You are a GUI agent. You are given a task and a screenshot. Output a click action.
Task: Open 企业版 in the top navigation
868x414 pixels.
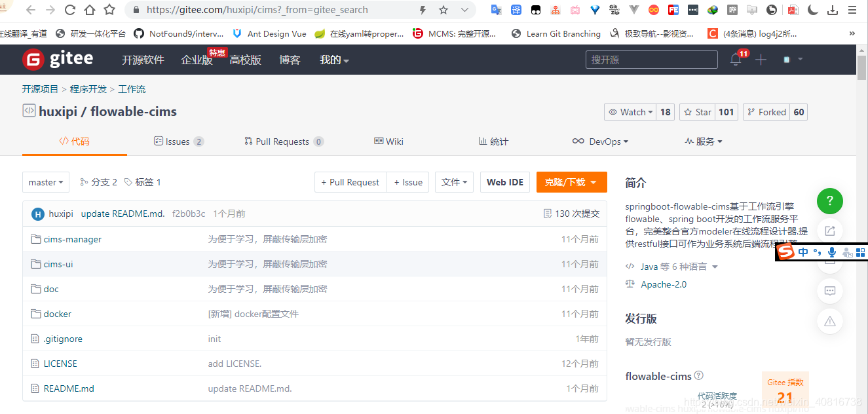[197, 60]
